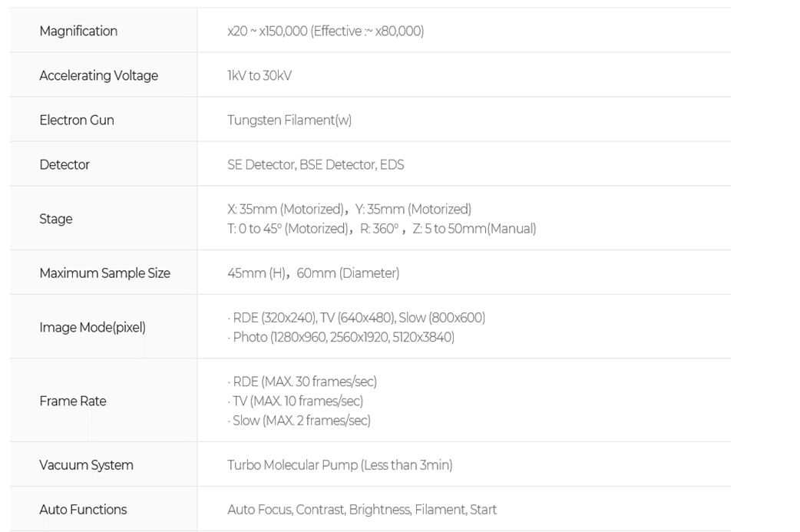This screenshot has height=532, width=800.
Task: Select the 1kV to 30kV value
Action: tap(260, 75)
